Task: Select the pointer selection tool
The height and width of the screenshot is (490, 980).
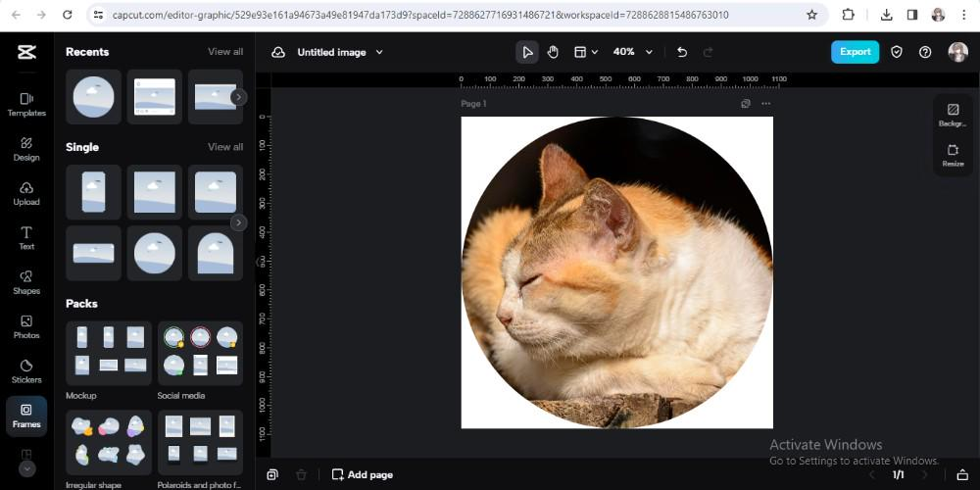Action: tap(527, 52)
